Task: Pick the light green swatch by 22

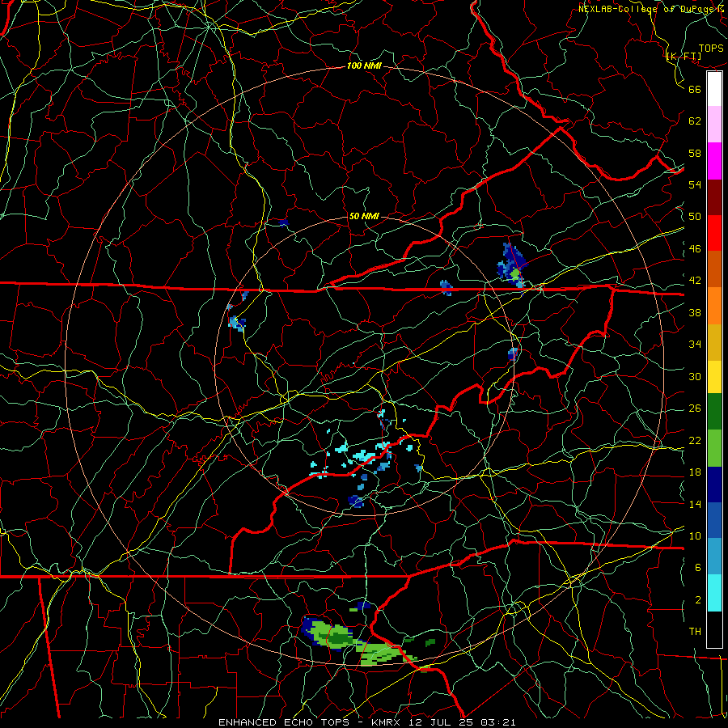Action: 714,448
